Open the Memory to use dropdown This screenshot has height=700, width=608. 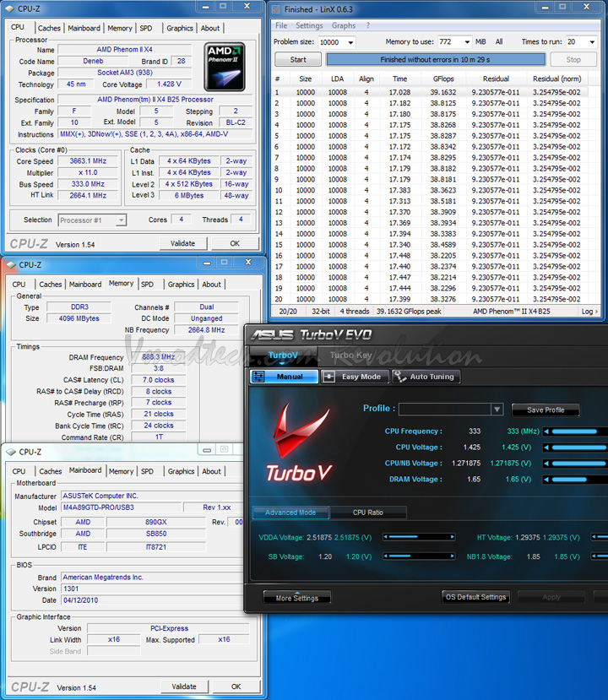tap(467, 42)
